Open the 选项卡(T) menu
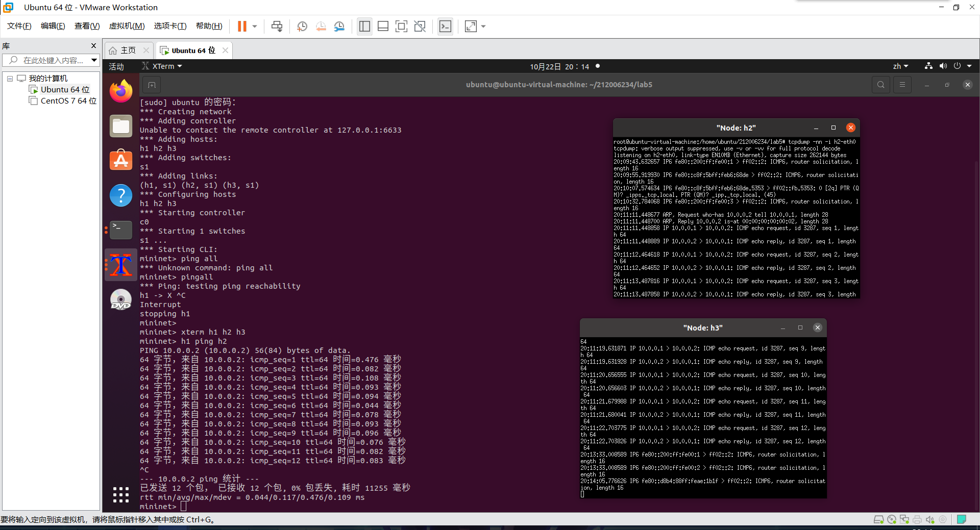 tap(170, 26)
